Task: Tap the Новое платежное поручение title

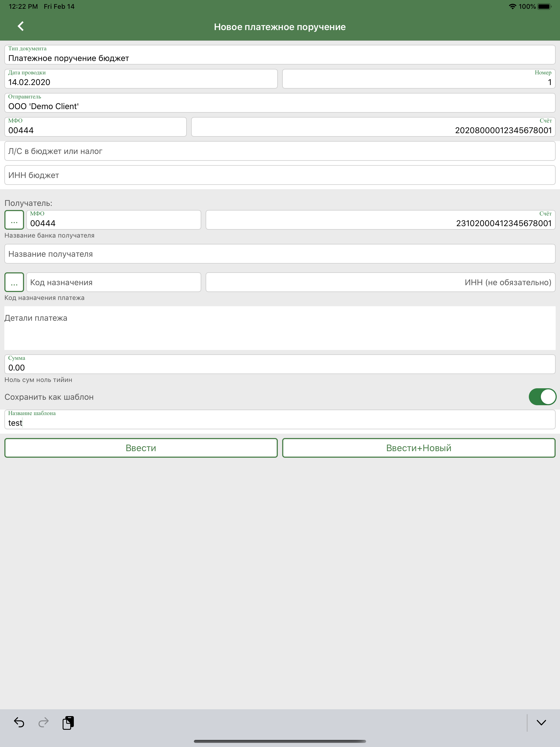Action: pyautogui.click(x=280, y=27)
